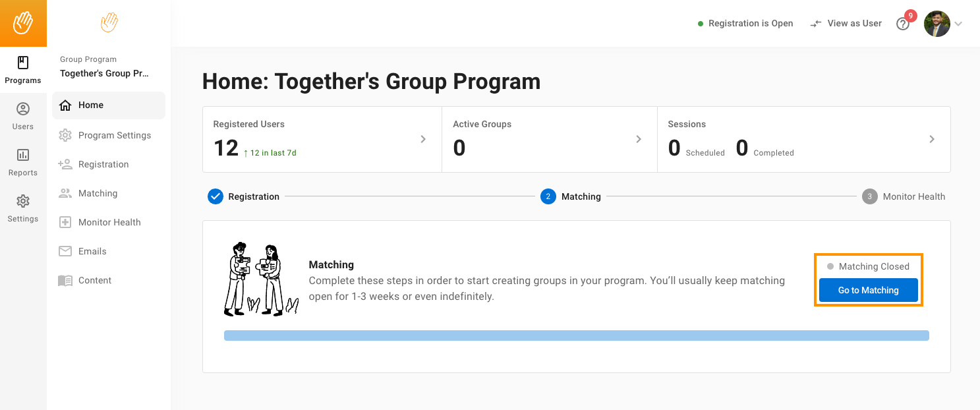The image size is (980, 410).
Task: Click the Emails envelope icon
Action: click(x=65, y=251)
